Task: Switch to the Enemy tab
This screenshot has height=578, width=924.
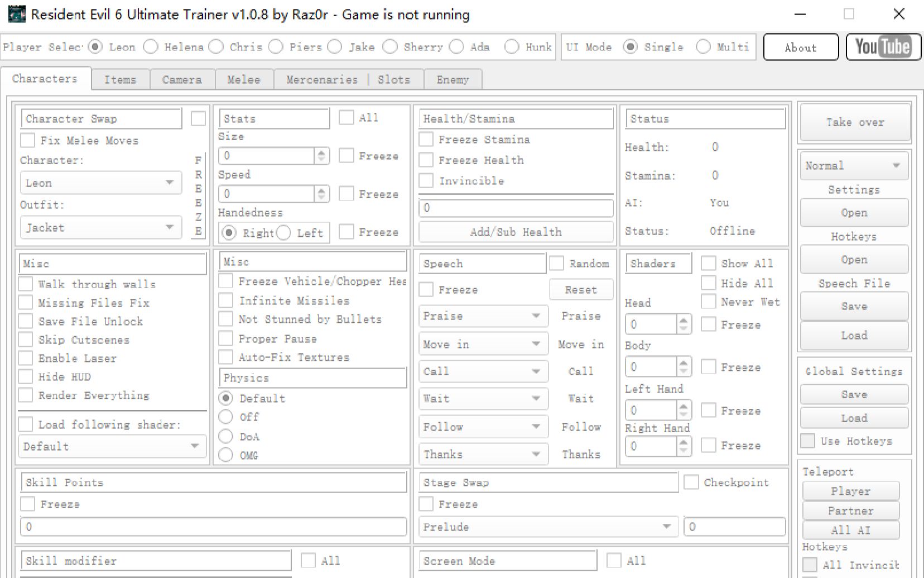Action: coord(453,79)
